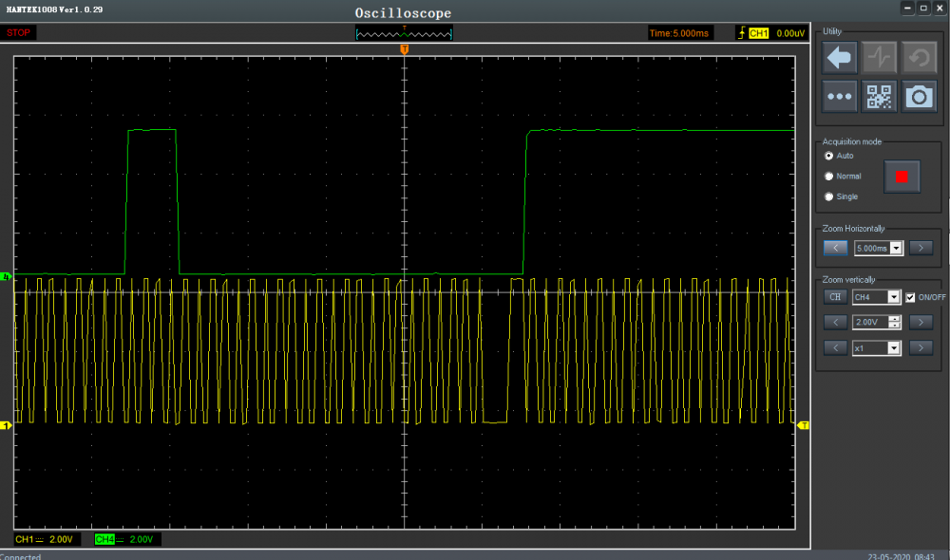This screenshot has height=560, width=950.
Task: Click the CH4 label in bottom status bar
Action: (x=104, y=539)
